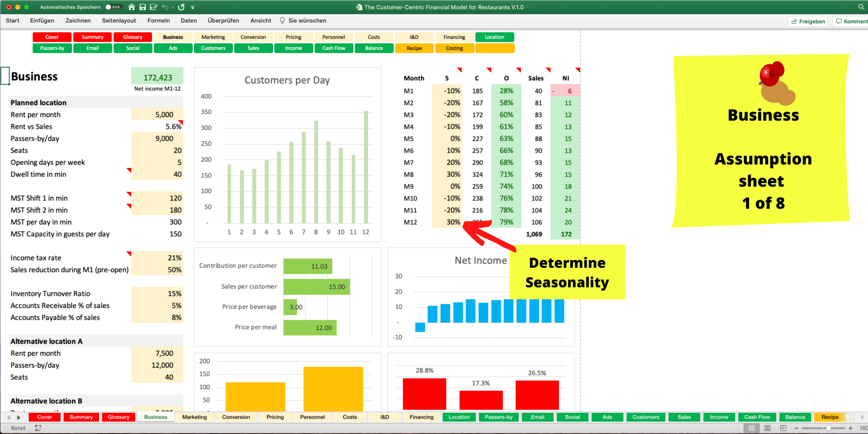Open the Überprüfen ribbon tab
This screenshot has height=434, width=868.
click(x=224, y=20)
